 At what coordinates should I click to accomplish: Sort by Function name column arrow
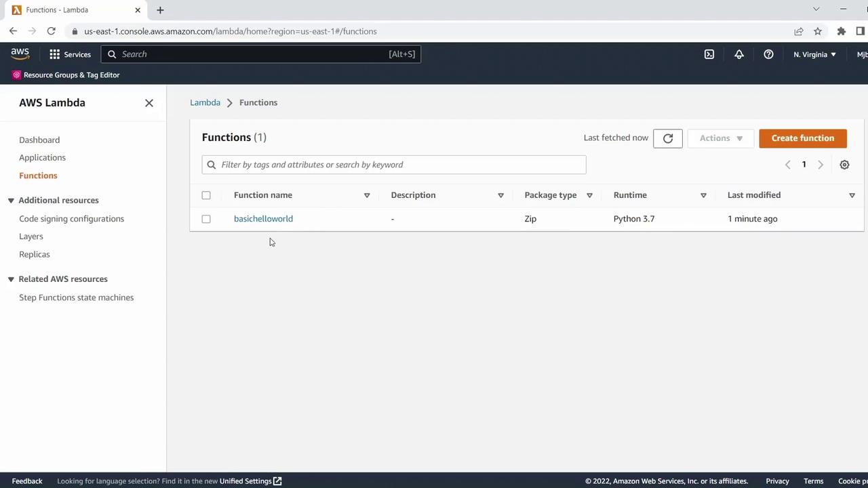367,195
